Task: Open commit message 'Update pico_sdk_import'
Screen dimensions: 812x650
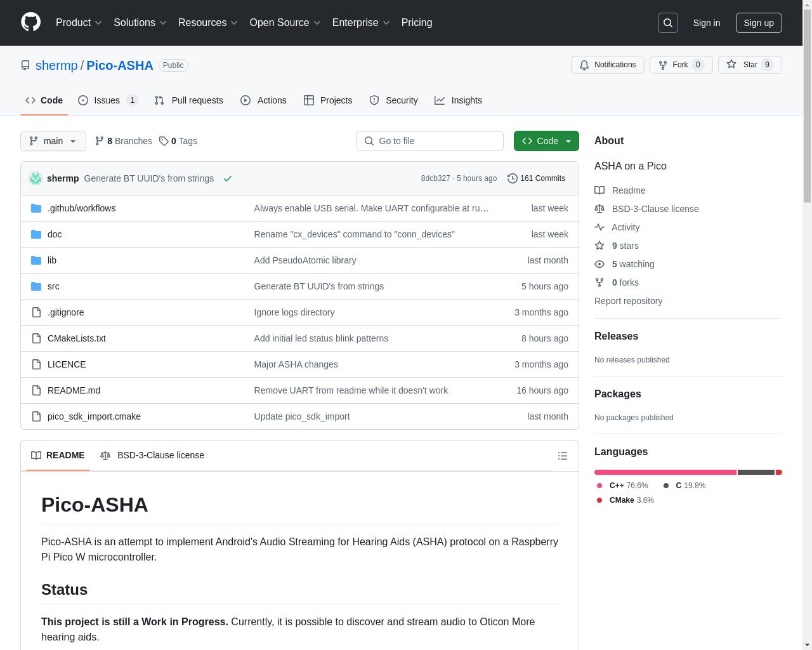Action: (302, 416)
